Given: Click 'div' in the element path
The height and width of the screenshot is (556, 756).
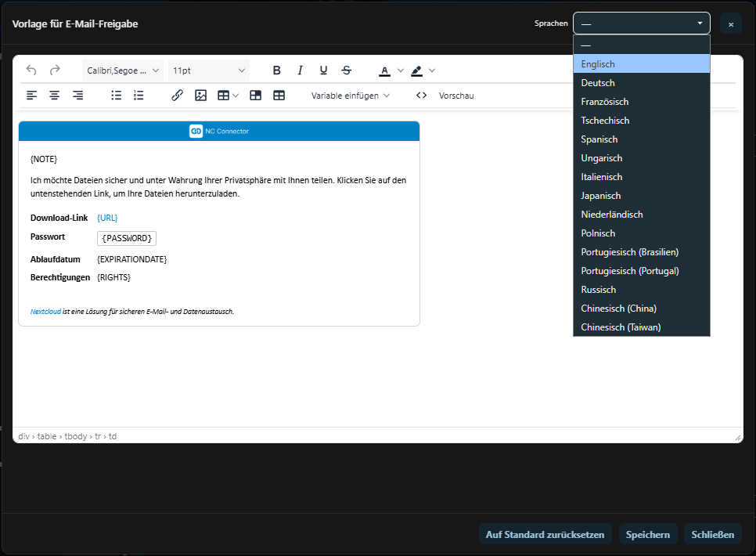Looking at the screenshot, I should coord(23,436).
